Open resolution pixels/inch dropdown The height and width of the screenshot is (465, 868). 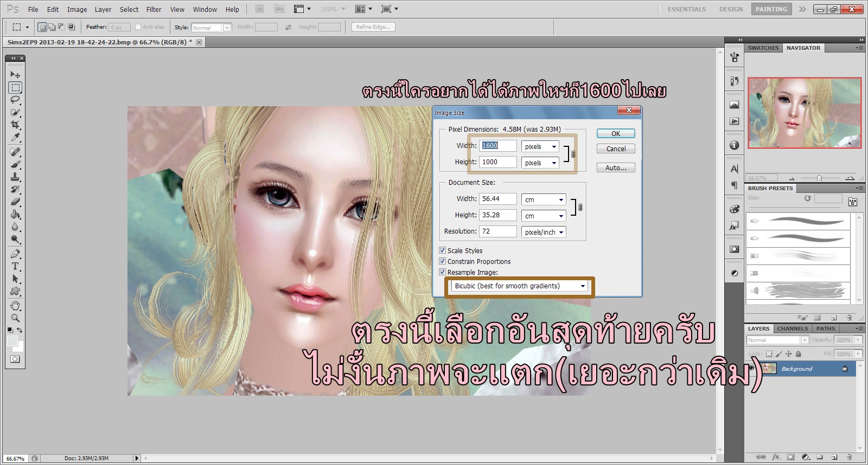pyautogui.click(x=544, y=232)
